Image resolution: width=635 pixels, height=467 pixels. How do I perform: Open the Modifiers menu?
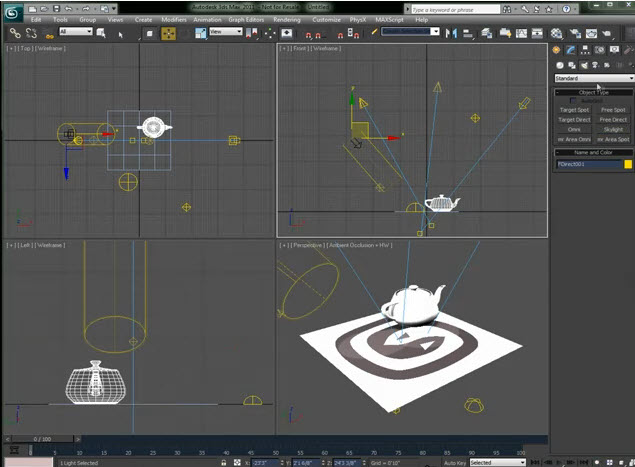coord(174,19)
